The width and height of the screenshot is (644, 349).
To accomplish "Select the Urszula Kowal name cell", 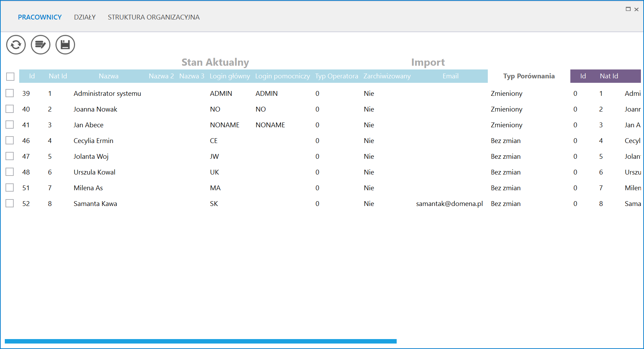I will point(95,172).
